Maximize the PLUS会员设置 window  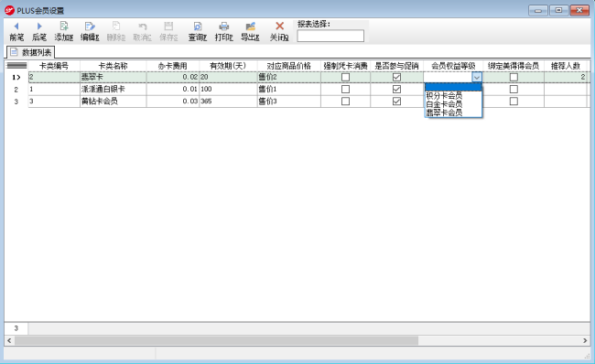(558, 10)
